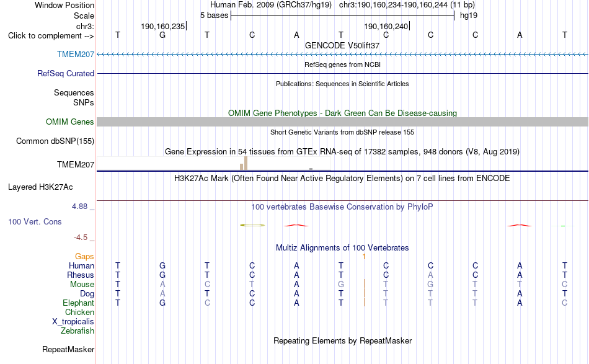This screenshot has height=364, width=589.
Task: Click the Chicken species label
Action: pos(79,312)
